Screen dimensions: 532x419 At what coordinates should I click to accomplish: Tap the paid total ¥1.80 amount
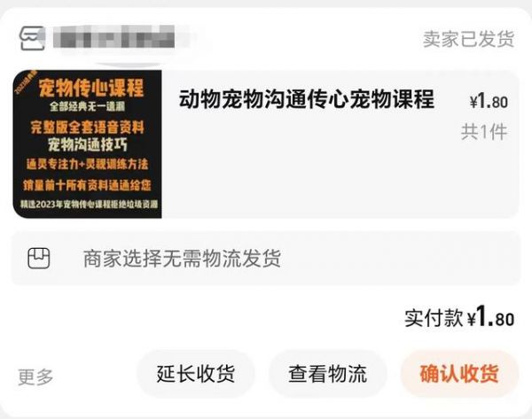(490, 317)
